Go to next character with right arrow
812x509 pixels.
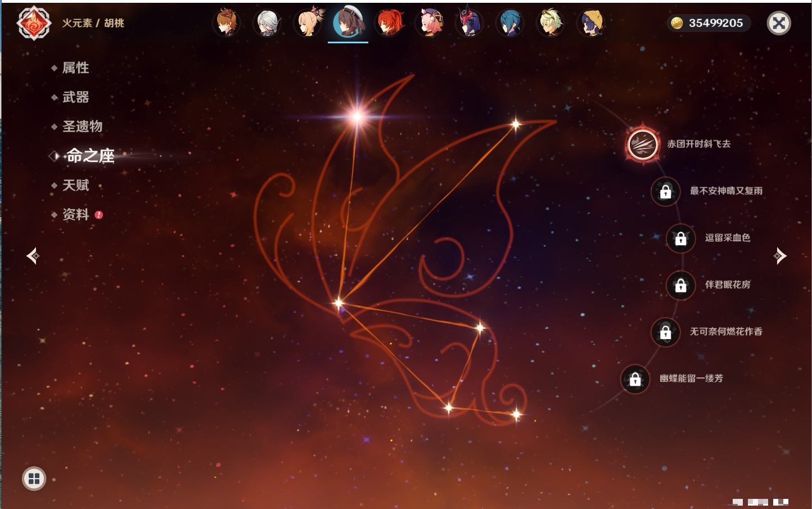779,256
